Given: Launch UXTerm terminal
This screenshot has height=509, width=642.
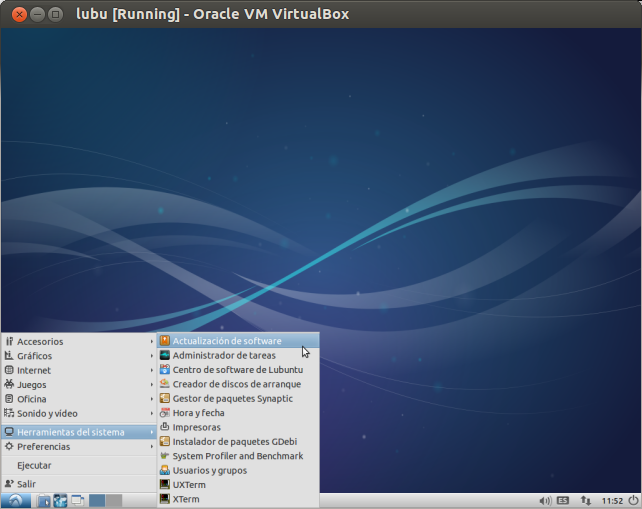Looking at the screenshot, I should (187, 485).
